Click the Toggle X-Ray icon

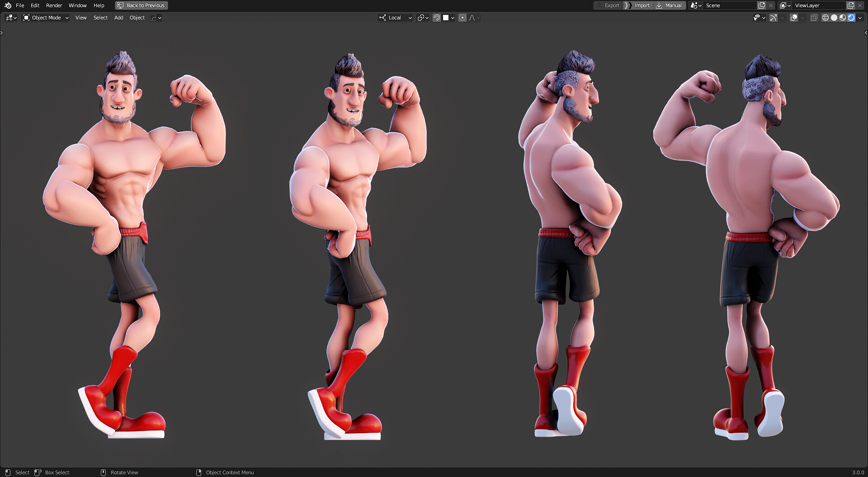tap(814, 18)
